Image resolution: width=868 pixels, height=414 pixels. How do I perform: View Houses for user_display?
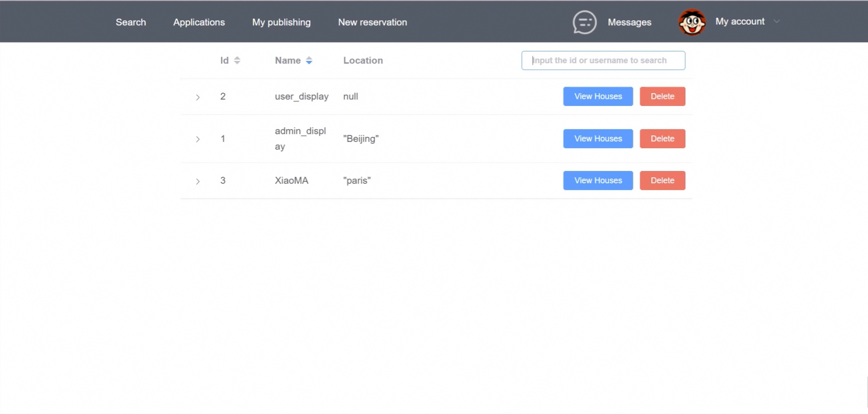(x=598, y=96)
